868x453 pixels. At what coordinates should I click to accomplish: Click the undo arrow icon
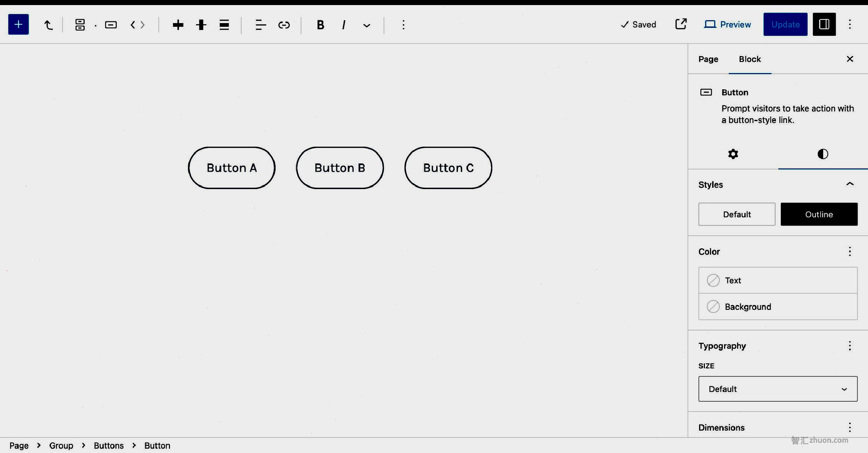pyautogui.click(x=48, y=25)
